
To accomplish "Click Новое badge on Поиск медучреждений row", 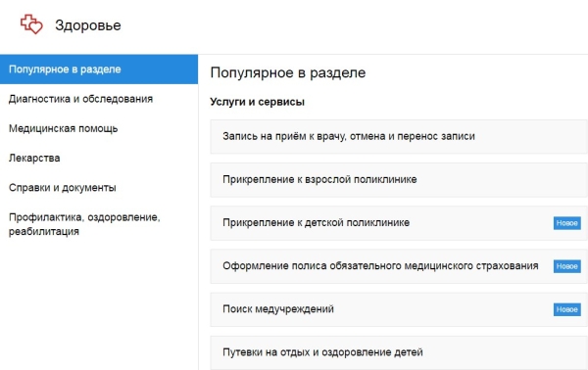I will click(x=567, y=309).
